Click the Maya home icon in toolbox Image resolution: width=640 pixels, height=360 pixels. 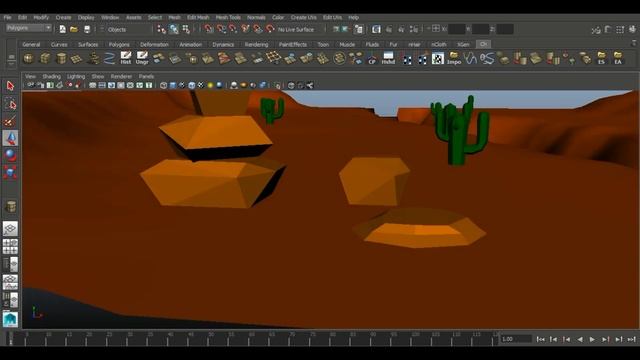tap(10, 318)
